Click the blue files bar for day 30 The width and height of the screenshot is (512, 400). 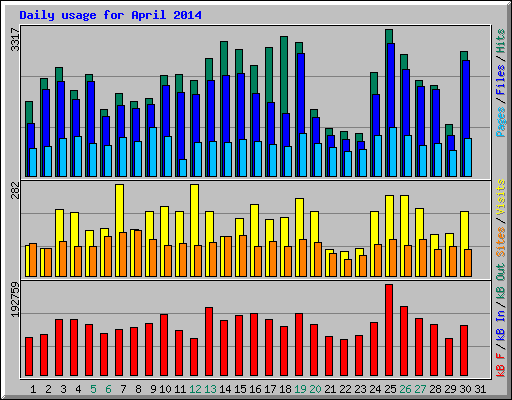[466, 99]
